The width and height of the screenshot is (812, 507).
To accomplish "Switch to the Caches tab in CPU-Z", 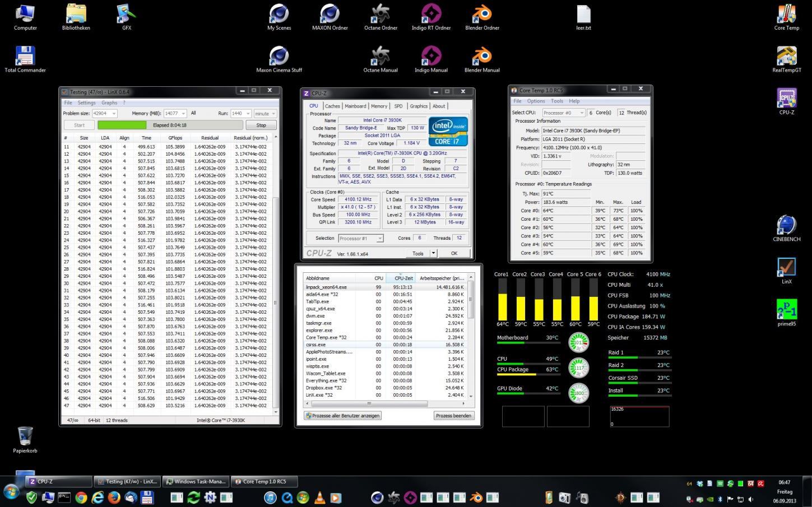I will pos(332,106).
